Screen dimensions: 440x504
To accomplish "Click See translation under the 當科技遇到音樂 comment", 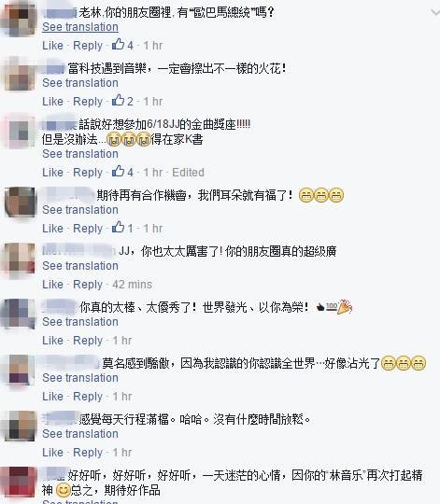I will point(80,83).
